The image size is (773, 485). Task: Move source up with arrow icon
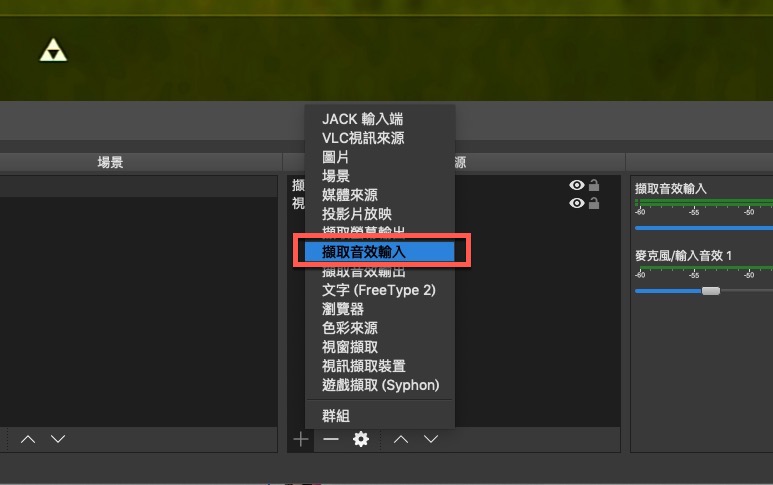(x=401, y=439)
